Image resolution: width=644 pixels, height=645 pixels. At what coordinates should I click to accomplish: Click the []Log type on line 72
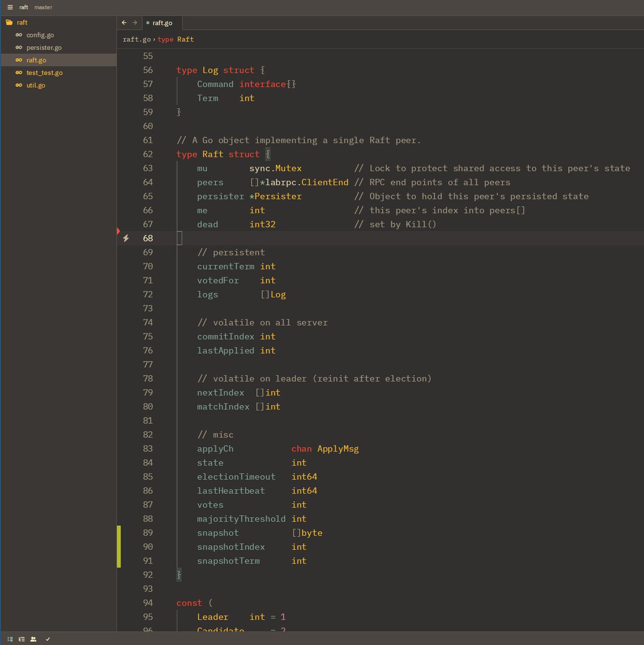(x=273, y=295)
